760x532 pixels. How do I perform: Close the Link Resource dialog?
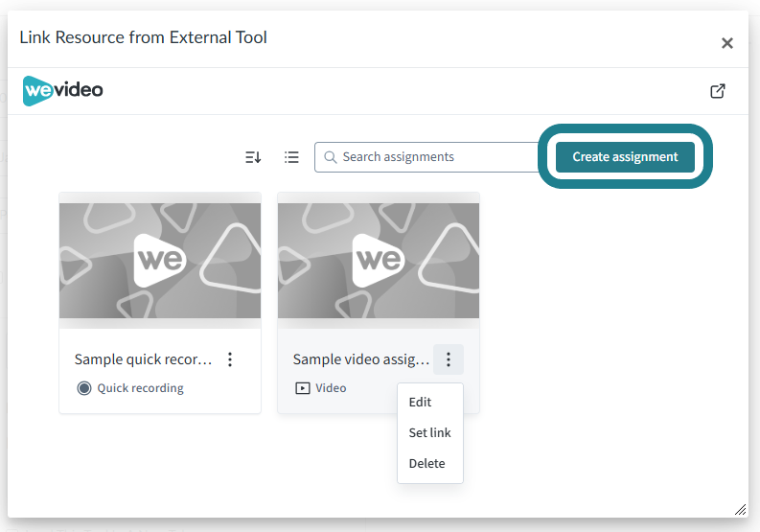pos(727,43)
